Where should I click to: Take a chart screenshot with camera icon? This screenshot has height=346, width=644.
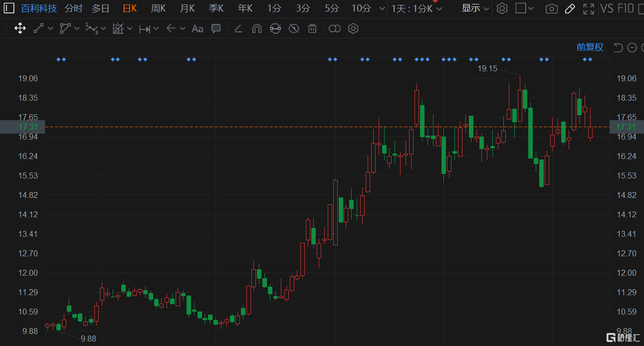[x=551, y=8]
